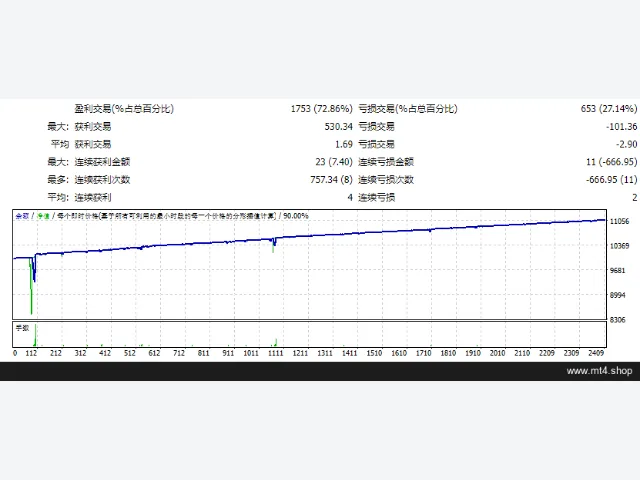
Task: Click the 手数 lots panel label
Action: pos(22,328)
